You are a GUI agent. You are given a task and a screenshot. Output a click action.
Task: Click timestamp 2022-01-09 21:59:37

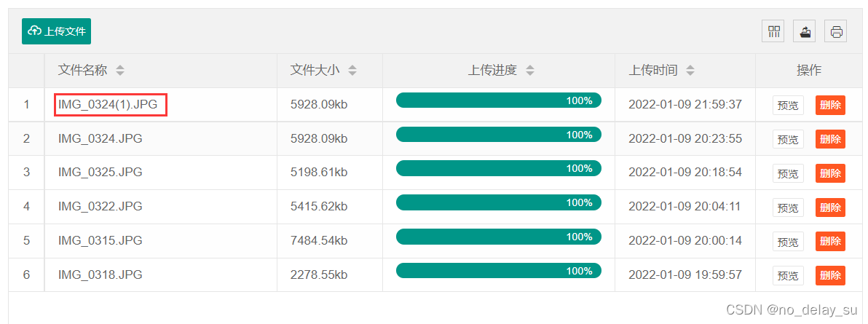pos(685,104)
